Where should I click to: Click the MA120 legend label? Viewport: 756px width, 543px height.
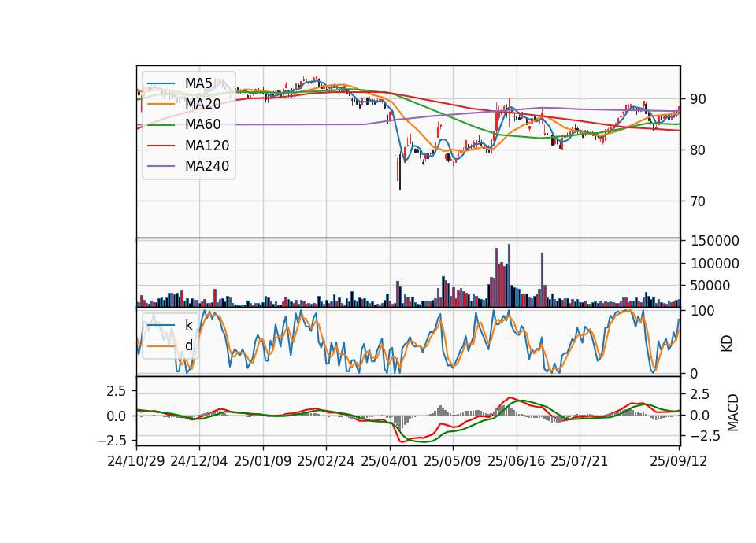tap(207, 145)
